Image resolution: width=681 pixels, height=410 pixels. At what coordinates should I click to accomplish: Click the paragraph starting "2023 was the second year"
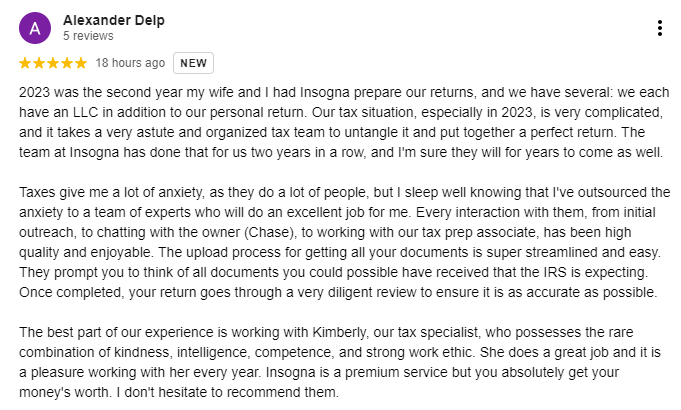[340, 121]
